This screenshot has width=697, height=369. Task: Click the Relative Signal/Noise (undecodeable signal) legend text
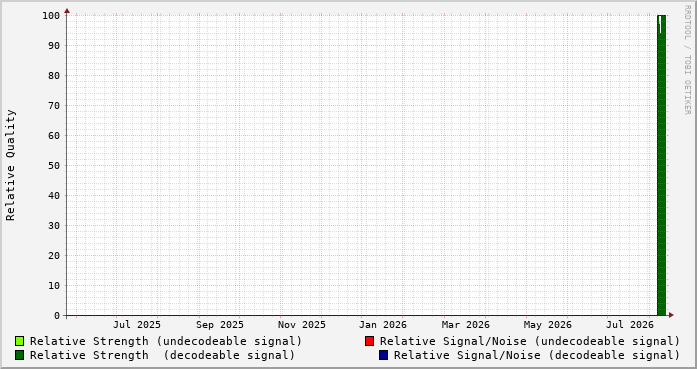click(x=530, y=341)
